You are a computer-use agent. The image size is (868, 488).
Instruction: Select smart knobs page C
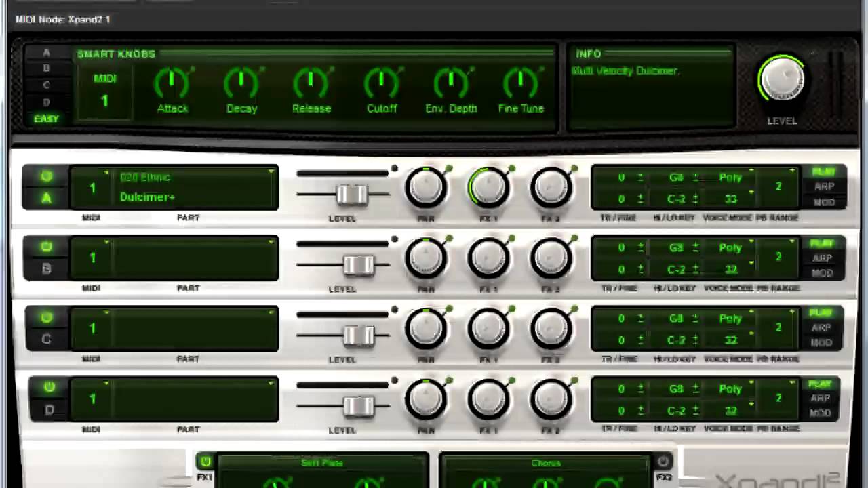[46, 85]
